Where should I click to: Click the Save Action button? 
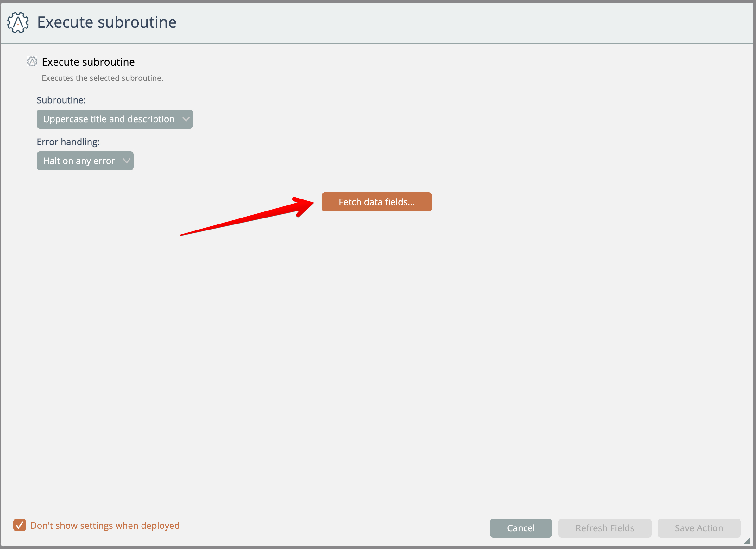pos(699,528)
